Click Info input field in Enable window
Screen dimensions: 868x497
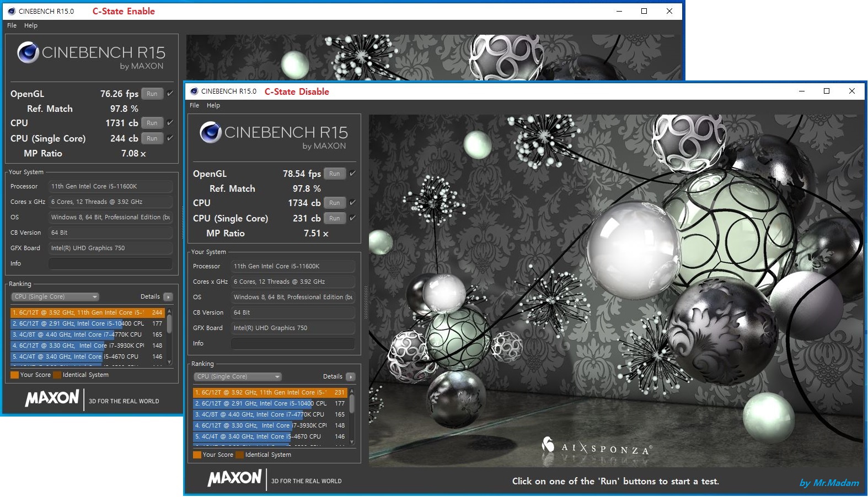click(110, 263)
